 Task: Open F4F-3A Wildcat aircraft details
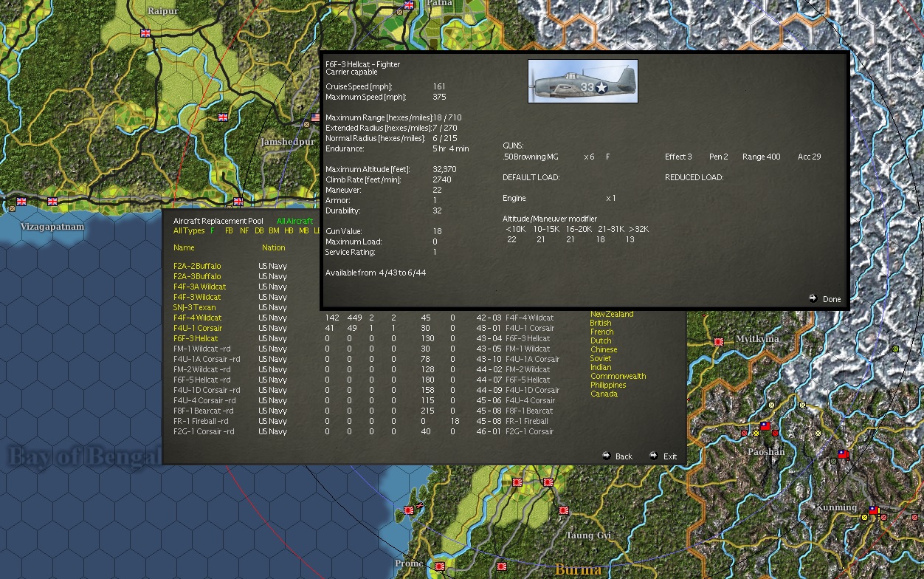tap(200, 287)
